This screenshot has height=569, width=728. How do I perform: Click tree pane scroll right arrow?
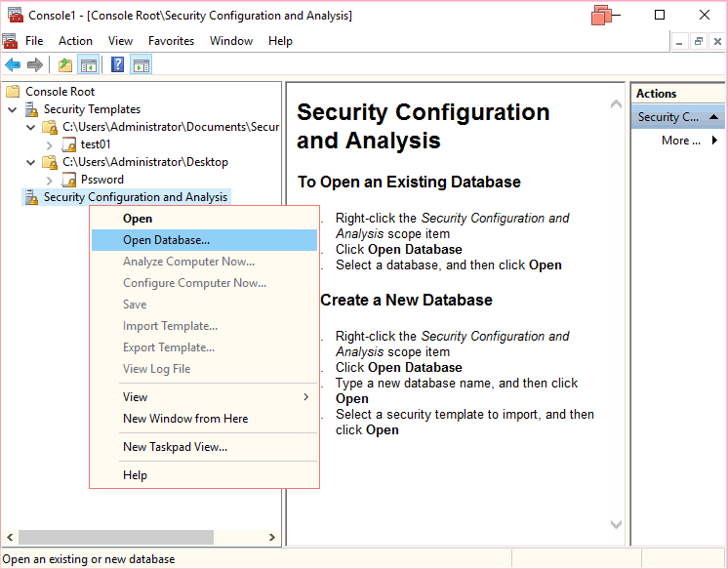click(x=272, y=538)
